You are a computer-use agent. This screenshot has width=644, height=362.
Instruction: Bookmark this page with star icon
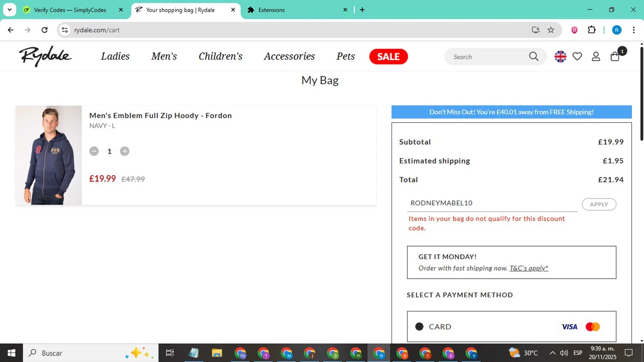[x=551, y=30]
